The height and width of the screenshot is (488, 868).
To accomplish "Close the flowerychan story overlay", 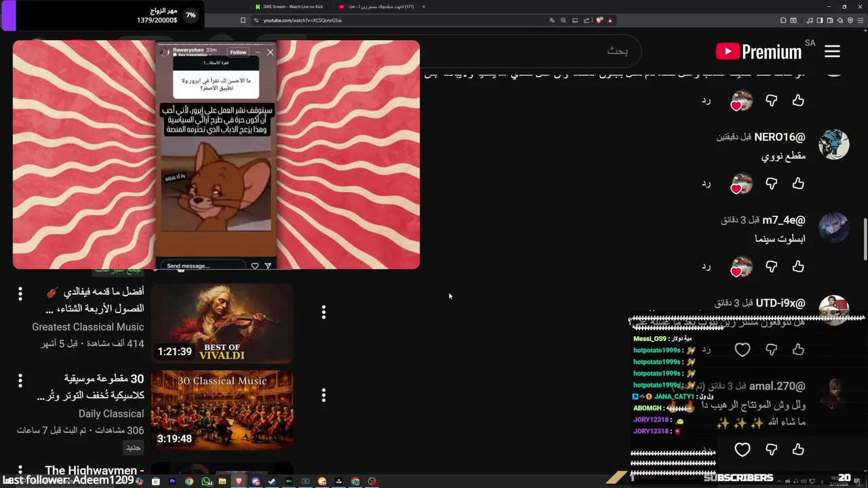I will 270,52.
